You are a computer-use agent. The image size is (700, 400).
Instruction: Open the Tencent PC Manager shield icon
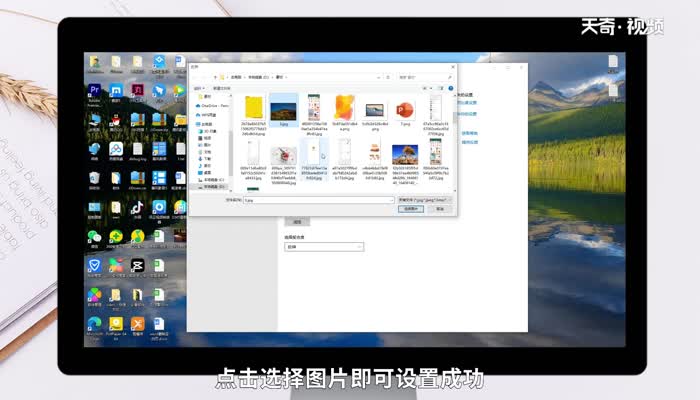94,266
